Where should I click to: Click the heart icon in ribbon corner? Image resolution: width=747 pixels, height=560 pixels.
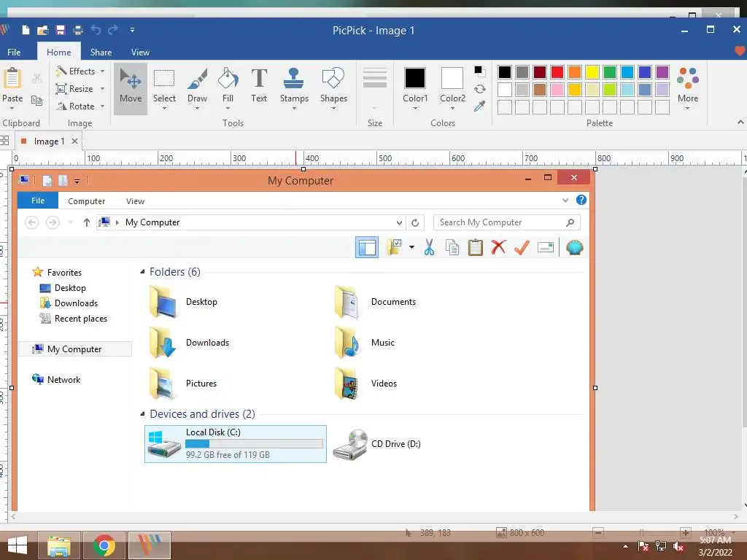click(x=740, y=51)
